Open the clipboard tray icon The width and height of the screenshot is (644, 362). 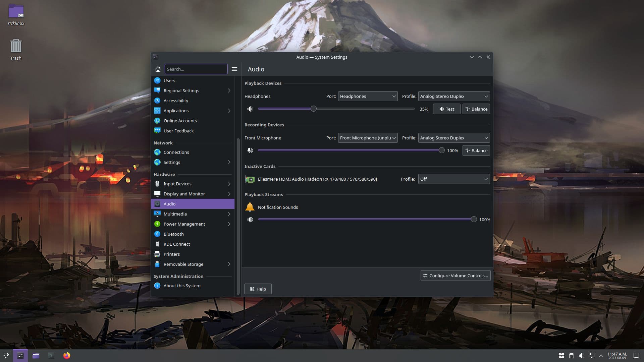coord(571,356)
